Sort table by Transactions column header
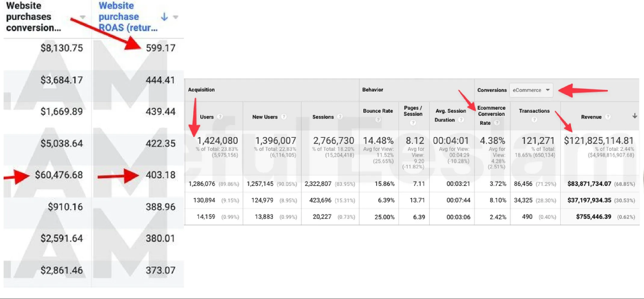This screenshot has height=299, width=644. [534, 111]
